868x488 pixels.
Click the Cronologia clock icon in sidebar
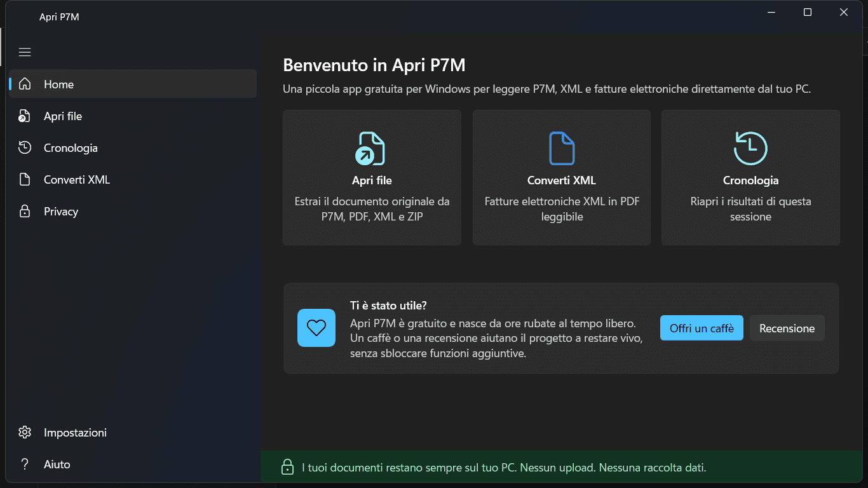(25, 147)
